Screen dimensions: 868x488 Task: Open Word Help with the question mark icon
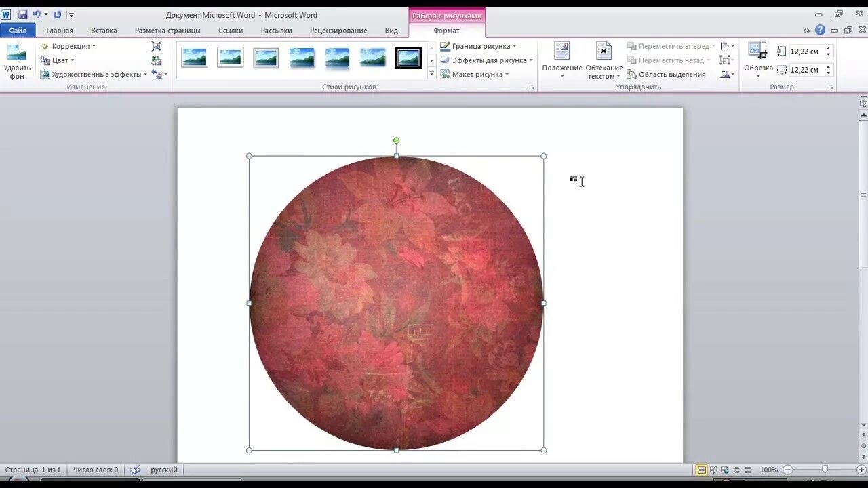[x=821, y=30]
